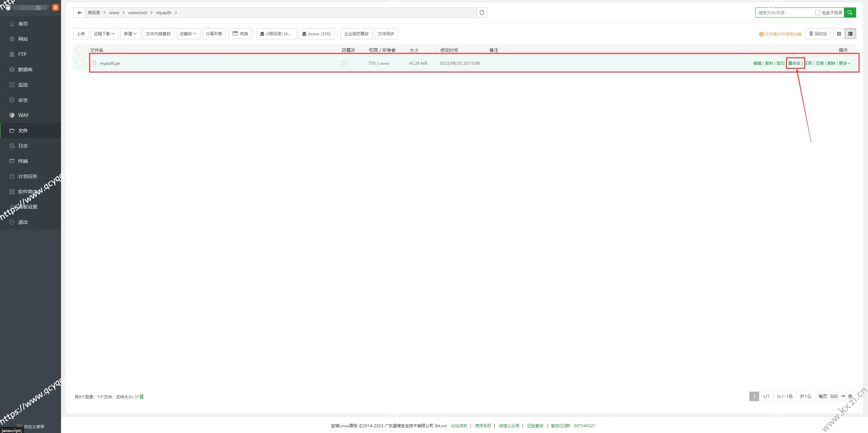Switch to grid icon view

coord(839,34)
